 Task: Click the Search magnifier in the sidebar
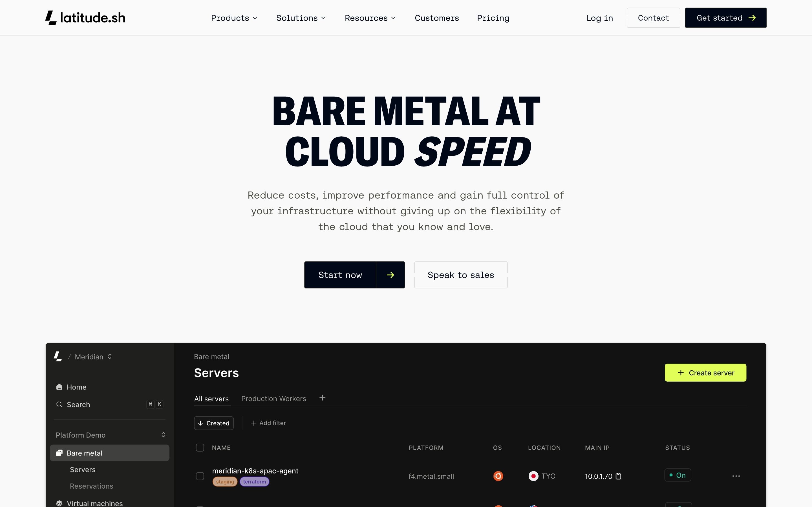click(x=59, y=404)
